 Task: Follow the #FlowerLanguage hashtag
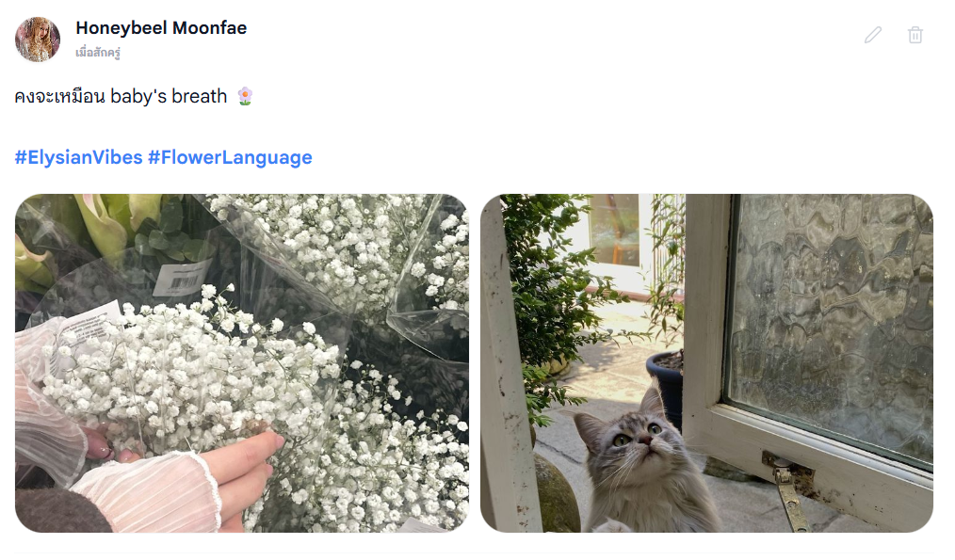230,158
